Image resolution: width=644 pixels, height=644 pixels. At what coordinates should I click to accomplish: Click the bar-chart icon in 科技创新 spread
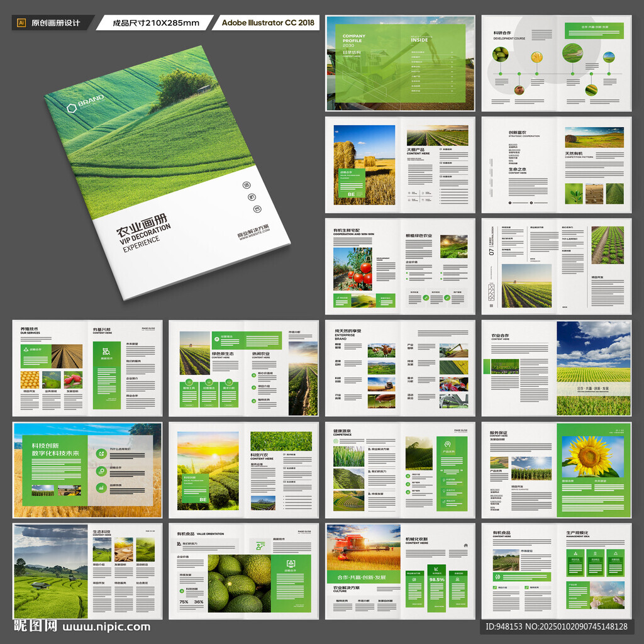tap(101, 488)
